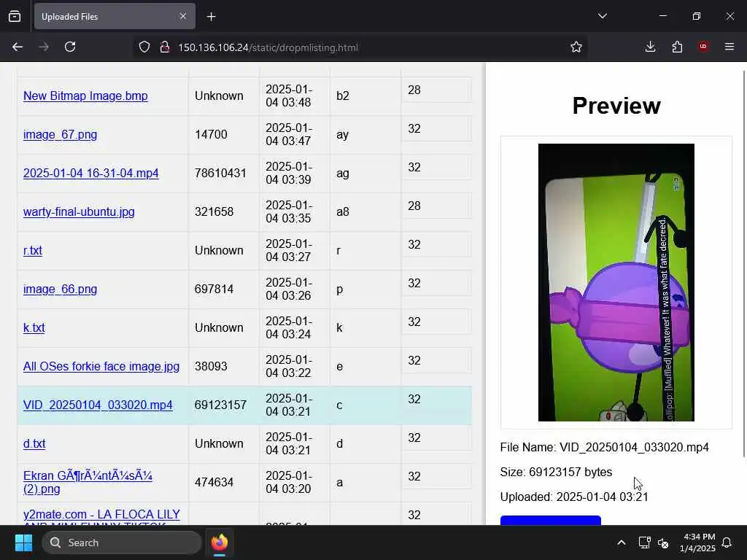Open the notifications bell icon
The image size is (747, 560).
tap(727, 542)
